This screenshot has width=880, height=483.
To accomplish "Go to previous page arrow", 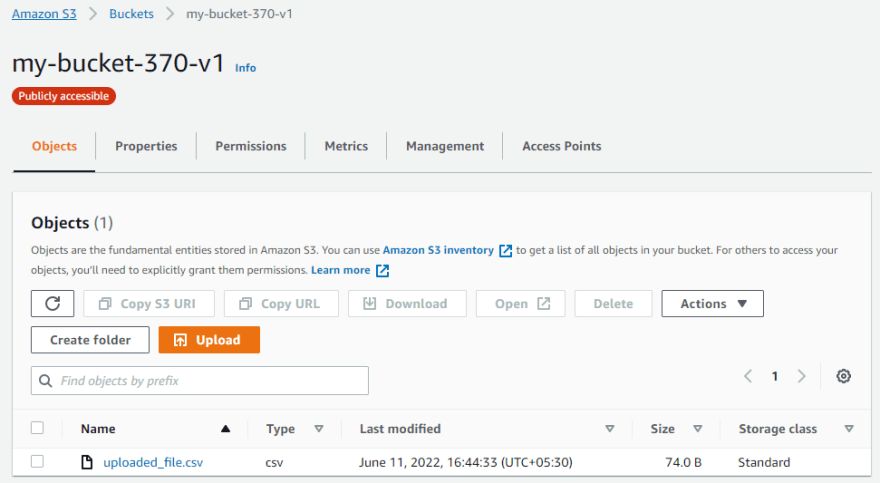I will 748,376.
